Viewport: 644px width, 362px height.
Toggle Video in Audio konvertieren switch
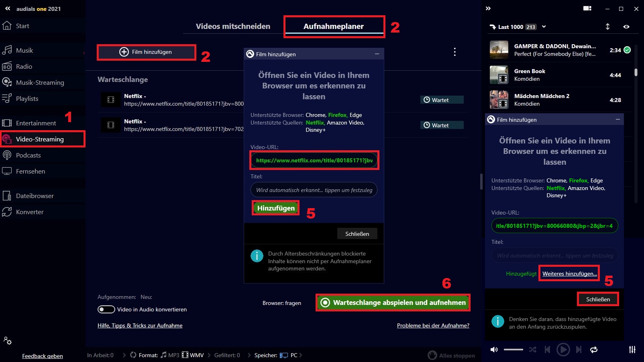[106, 309]
